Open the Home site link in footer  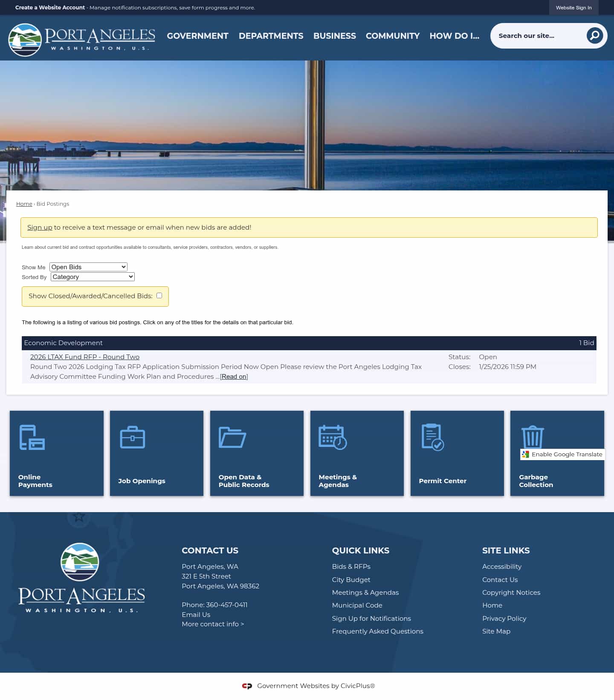tap(492, 605)
